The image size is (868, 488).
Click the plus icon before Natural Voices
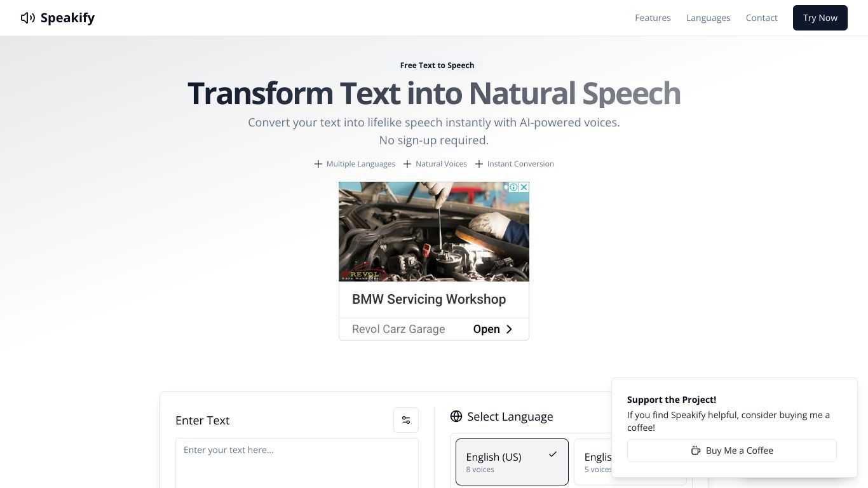click(407, 164)
